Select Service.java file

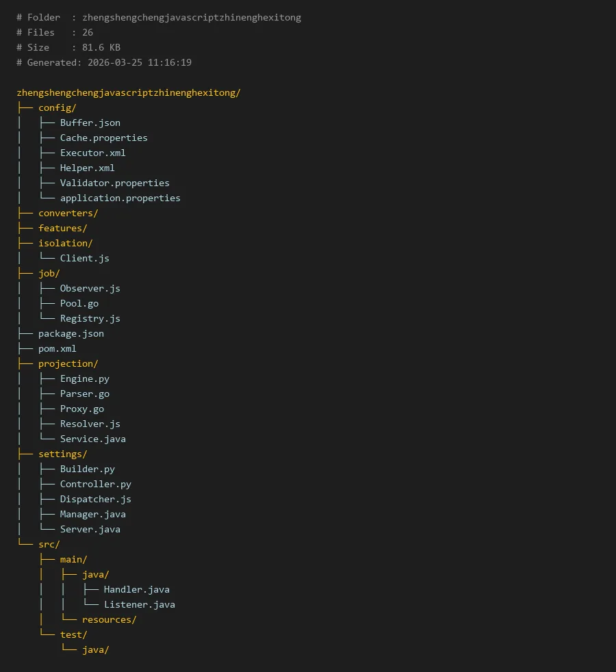92,439
